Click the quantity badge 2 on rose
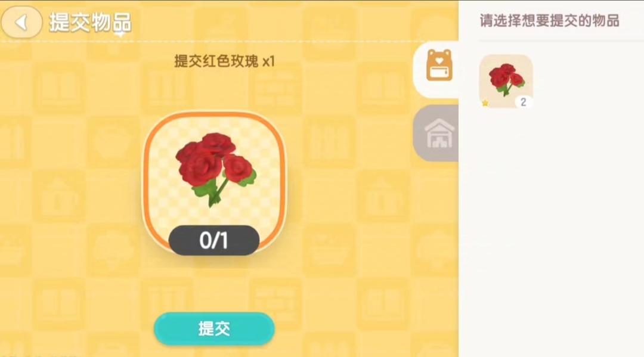 pos(524,102)
